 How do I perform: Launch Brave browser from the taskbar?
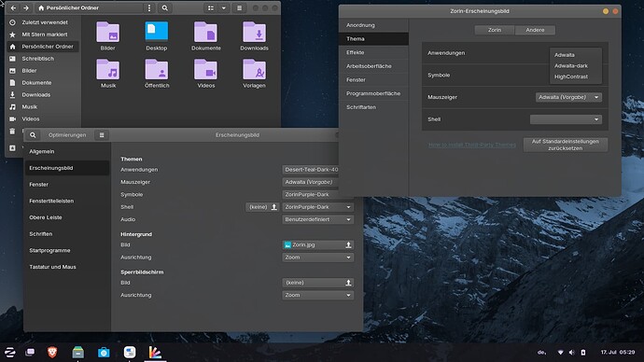52,352
